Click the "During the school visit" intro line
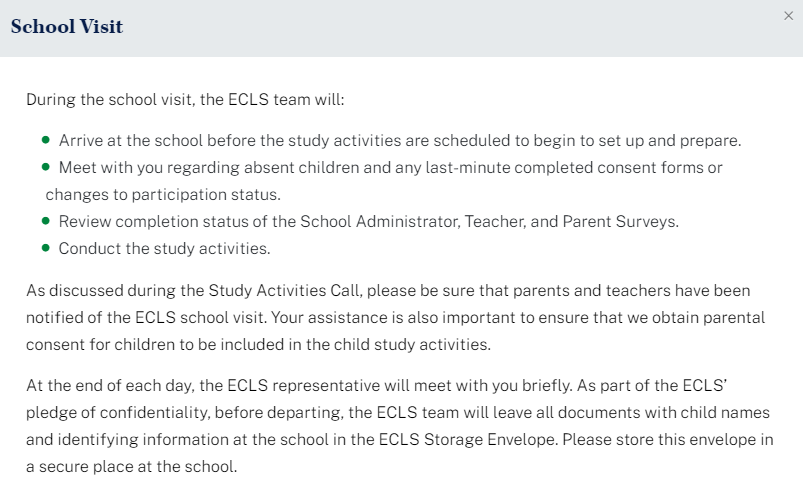The image size is (803, 491). (185, 100)
